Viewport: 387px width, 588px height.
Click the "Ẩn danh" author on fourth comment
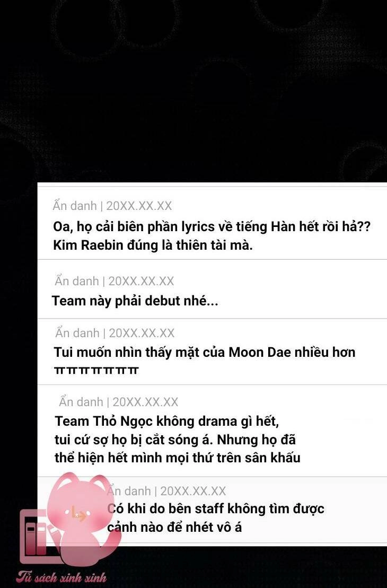pyautogui.click(x=81, y=401)
